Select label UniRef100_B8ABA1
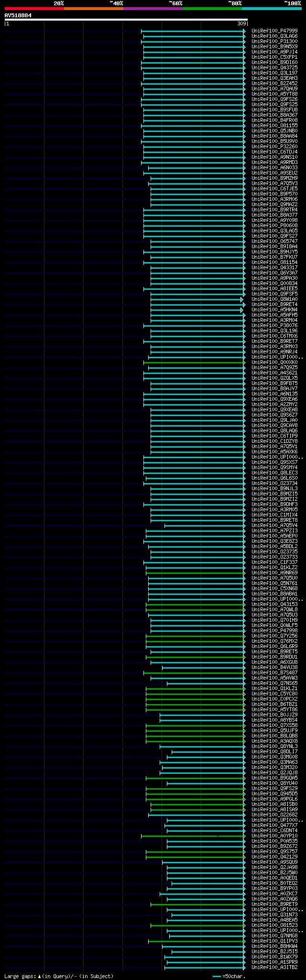This screenshot has height=980, width=306. coord(274,594)
